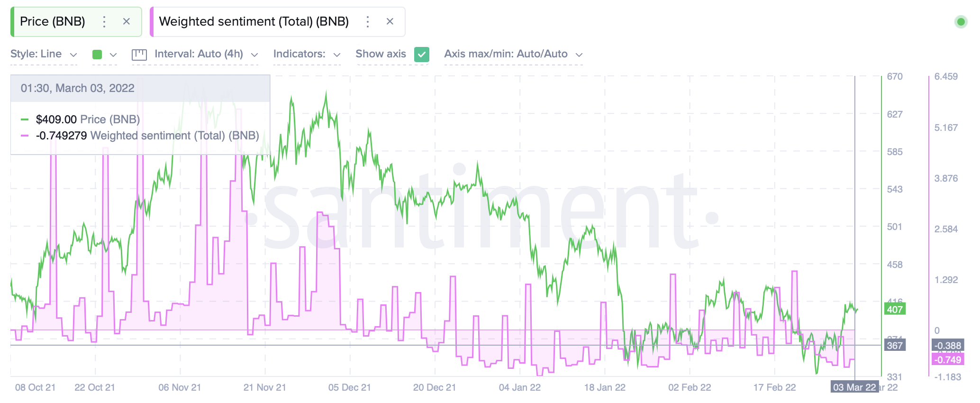Expand the Interval: Auto (4h) dropdown

coord(205,54)
